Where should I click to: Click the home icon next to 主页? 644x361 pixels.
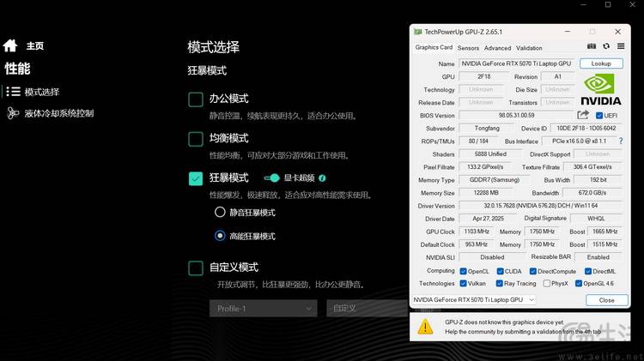coord(10,45)
